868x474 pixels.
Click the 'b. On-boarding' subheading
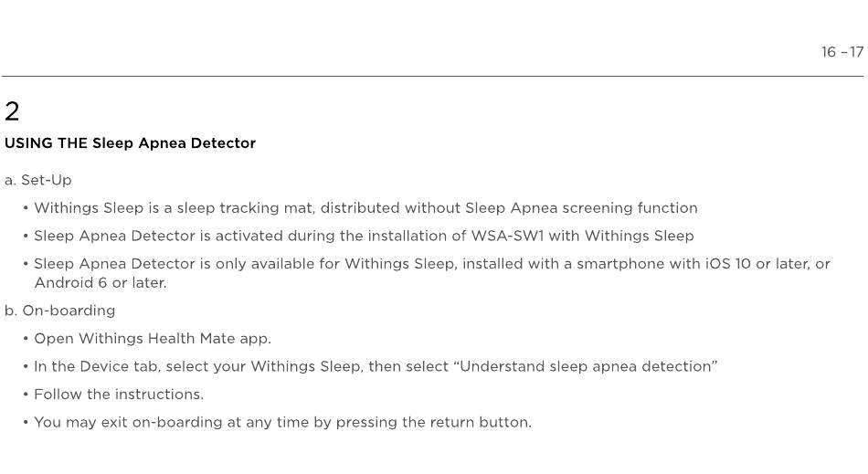[59, 311]
